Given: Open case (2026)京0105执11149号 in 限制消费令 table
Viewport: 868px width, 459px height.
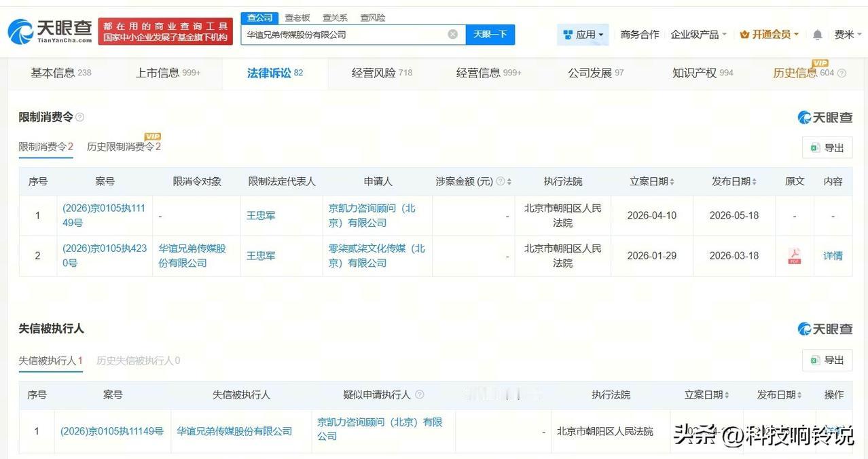Looking at the screenshot, I should pos(104,215).
